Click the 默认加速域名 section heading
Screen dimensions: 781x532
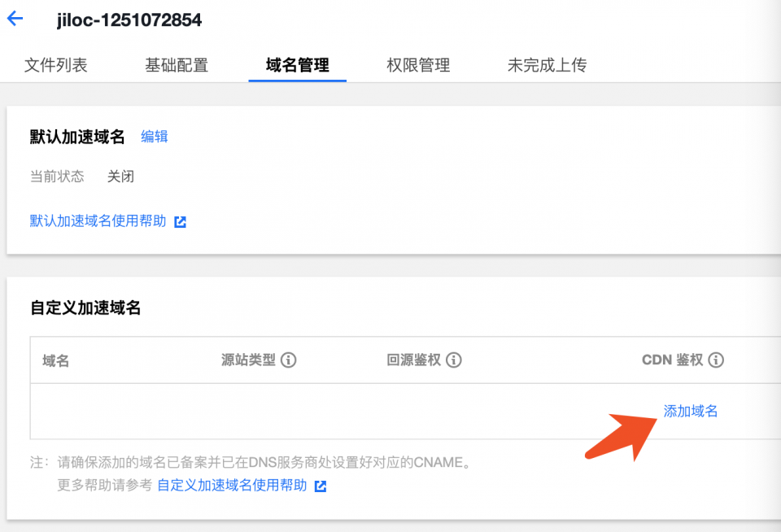tap(77, 137)
